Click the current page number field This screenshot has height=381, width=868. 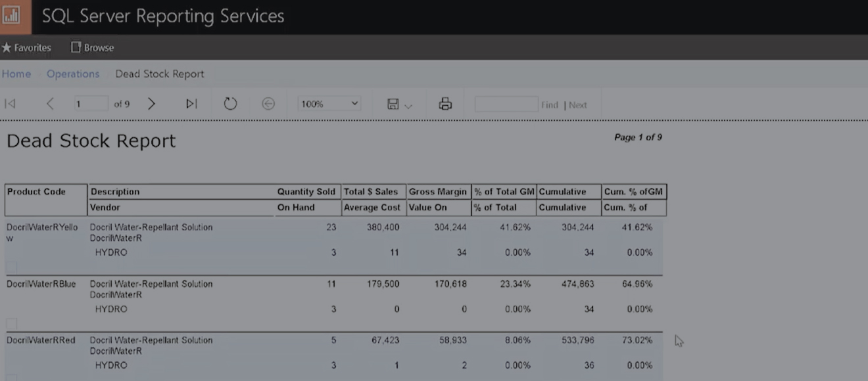(91, 104)
